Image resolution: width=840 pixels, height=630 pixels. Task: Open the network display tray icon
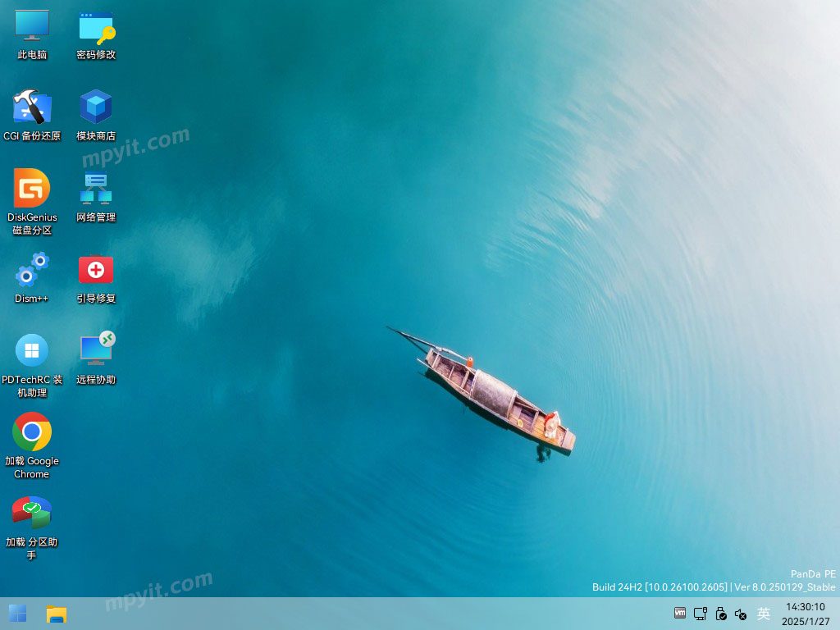(701, 614)
